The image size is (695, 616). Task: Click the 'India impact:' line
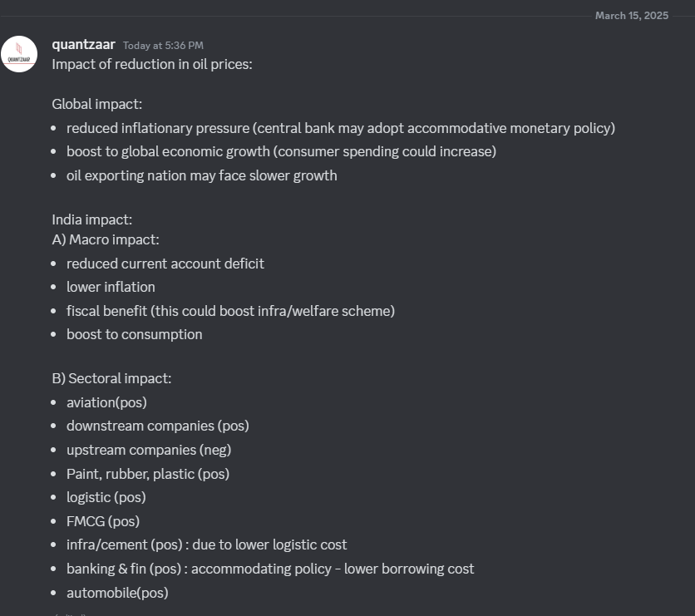[92, 219]
